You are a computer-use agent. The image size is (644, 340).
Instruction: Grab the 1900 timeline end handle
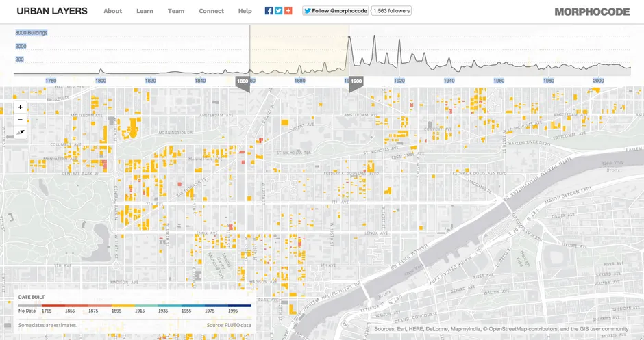(356, 82)
